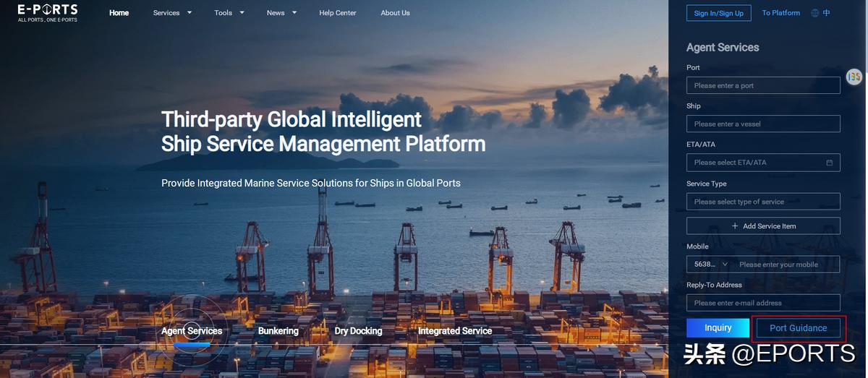Select the Agent Services tab

click(x=192, y=331)
